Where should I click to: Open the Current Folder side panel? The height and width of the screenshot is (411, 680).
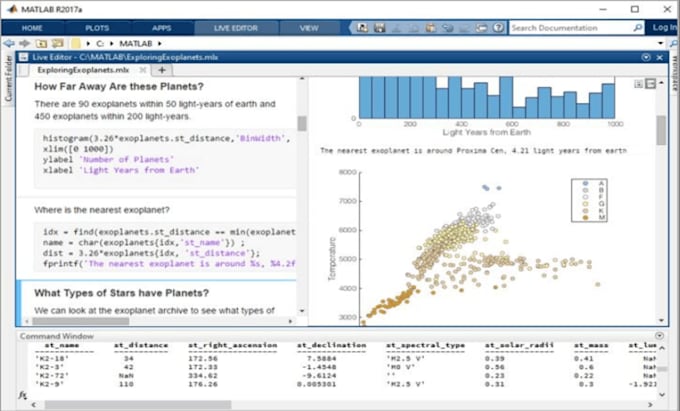[x=8, y=78]
